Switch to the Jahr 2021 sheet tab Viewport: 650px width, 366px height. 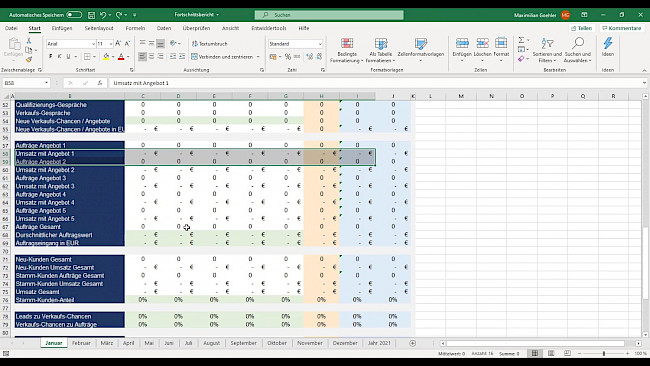click(379, 343)
